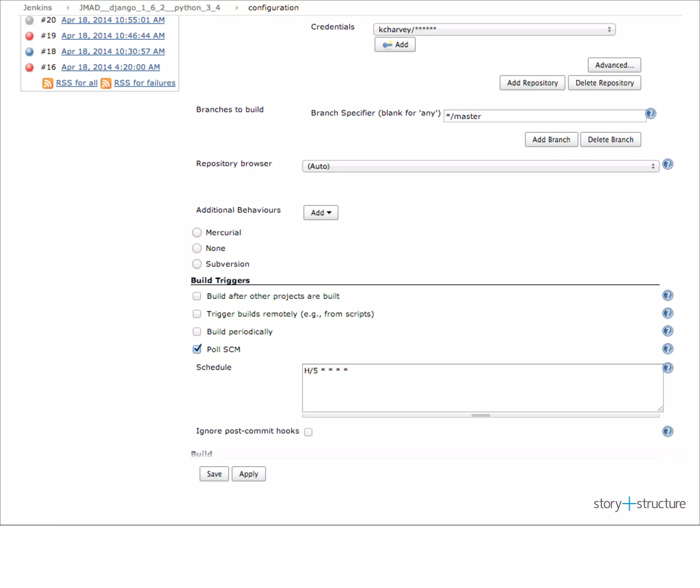
Task: Expand the Jenkins breadcrumb arrow
Action: point(68,8)
